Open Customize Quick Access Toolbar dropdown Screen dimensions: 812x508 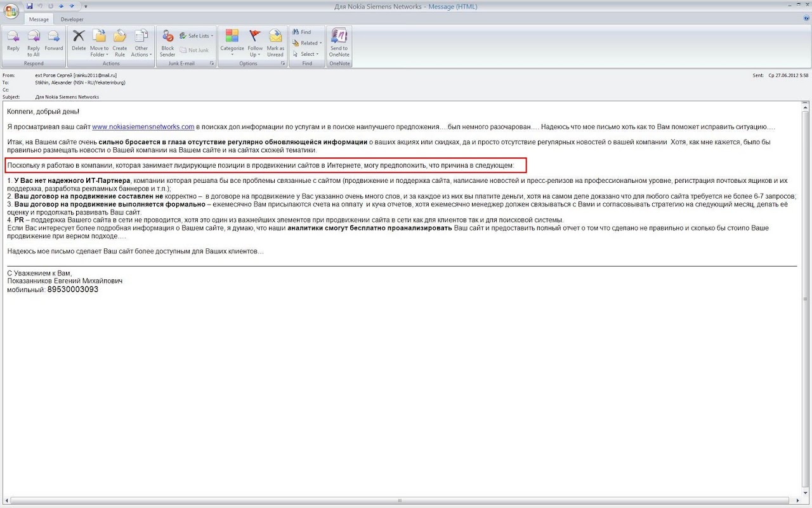[86, 6]
